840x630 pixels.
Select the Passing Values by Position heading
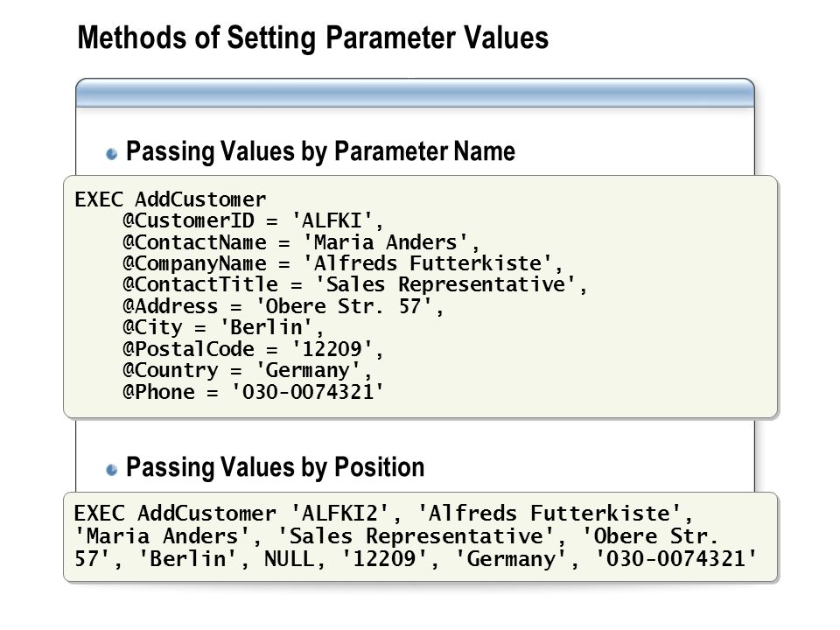tap(275, 467)
